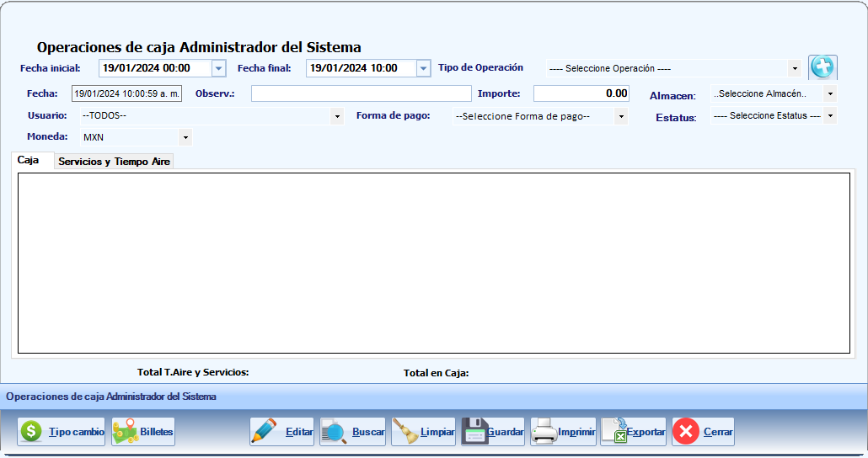Expand the Seleccione Almacén dropdown

coord(830,94)
